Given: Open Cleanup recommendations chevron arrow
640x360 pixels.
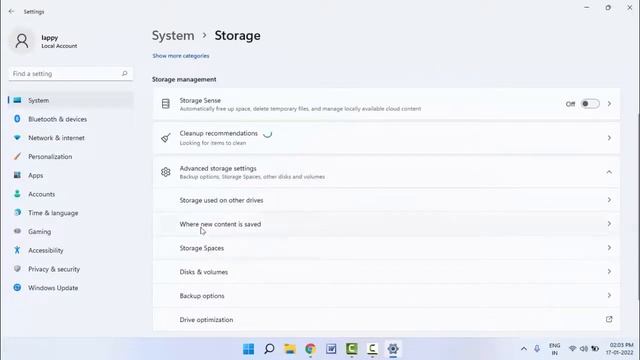Looking at the screenshot, I should click(x=609, y=138).
